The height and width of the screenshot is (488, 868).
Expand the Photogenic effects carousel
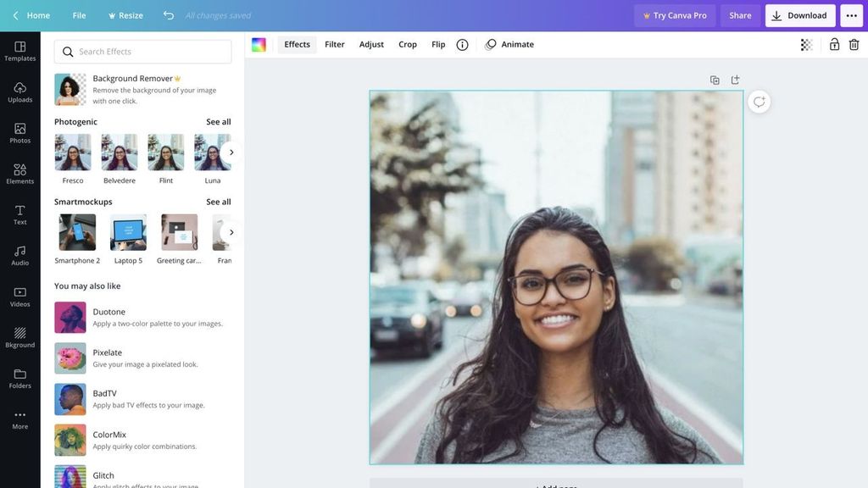pyautogui.click(x=230, y=150)
